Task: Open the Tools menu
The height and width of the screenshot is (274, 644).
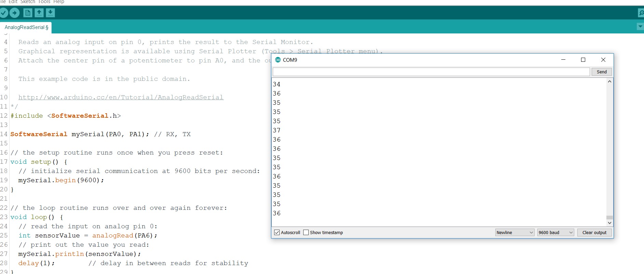Action: click(x=44, y=2)
